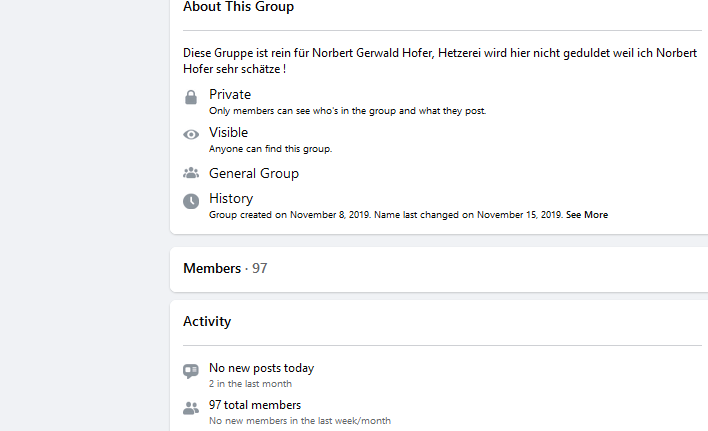Click the Visible eye icon
The width and height of the screenshot is (708, 431).
point(191,134)
